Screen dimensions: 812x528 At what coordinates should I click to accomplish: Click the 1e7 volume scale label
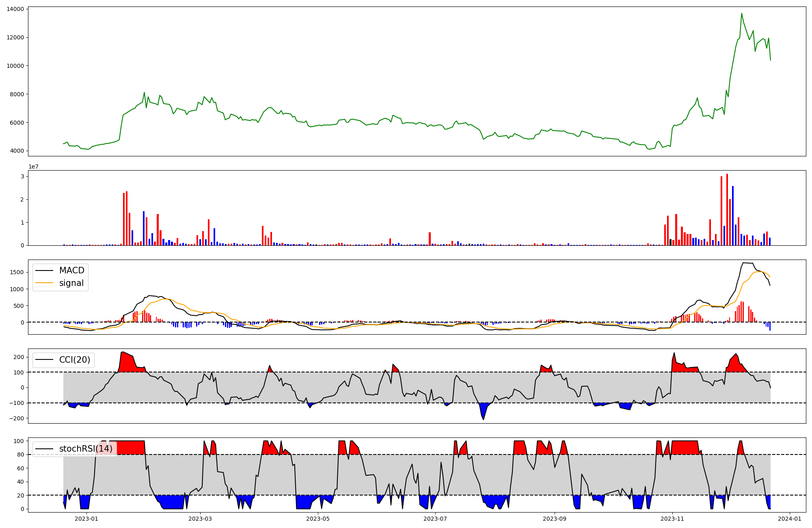tap(33, 167)
